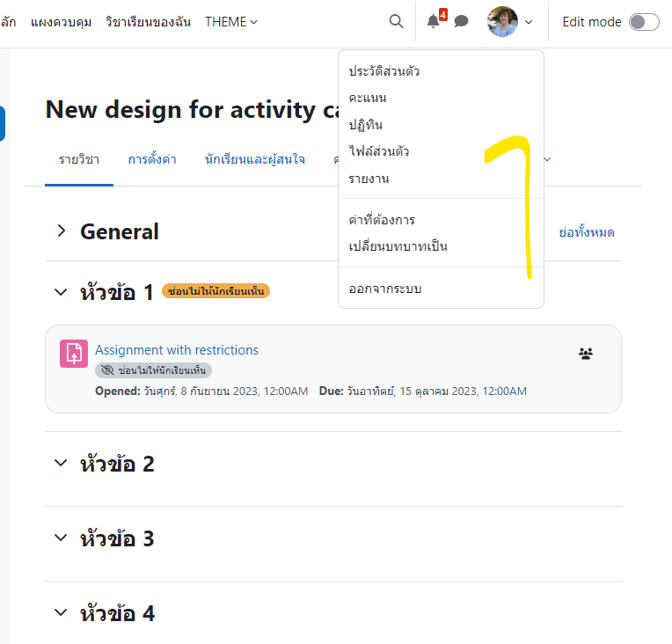The width and height of the screenshot is (672, 644).
Task: Switch to นักเรียนและผู้สนใจ tab
Action: [x=254, y=159]
